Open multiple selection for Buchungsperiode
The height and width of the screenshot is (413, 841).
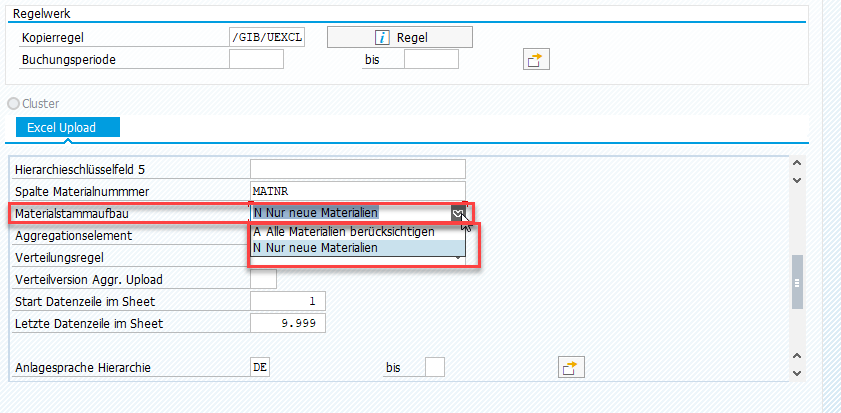537,60
